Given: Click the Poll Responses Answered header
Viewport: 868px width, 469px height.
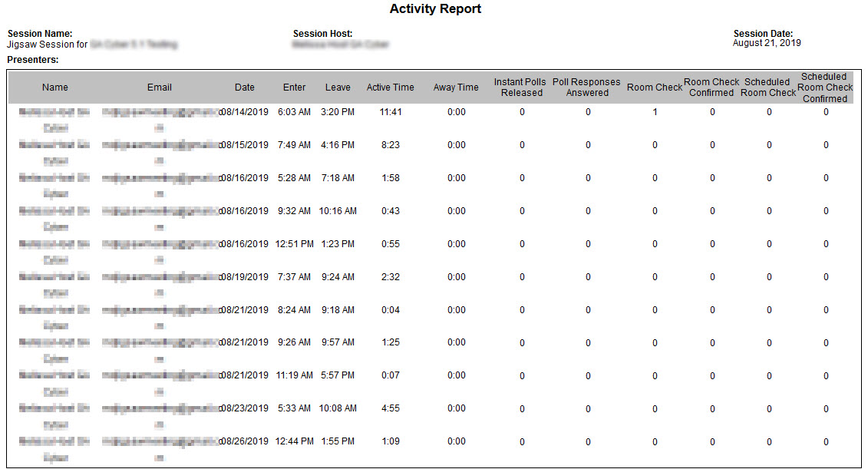Looking at the screenshot, I should [587, 88].
